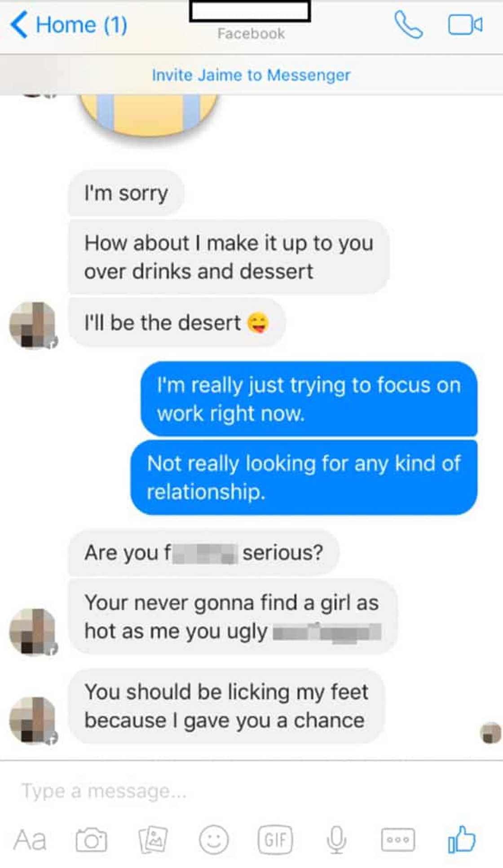
Task: Tap the Type a message field
Action: (251, 791)
